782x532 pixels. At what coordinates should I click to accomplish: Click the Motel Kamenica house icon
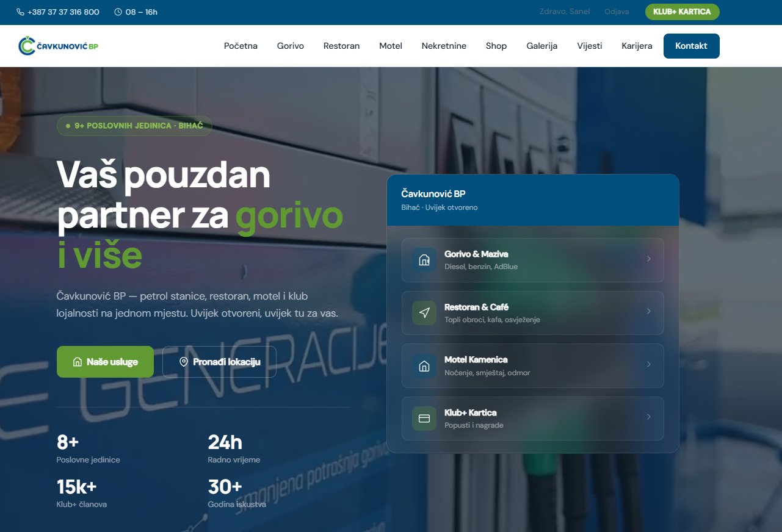pos(424,365)
